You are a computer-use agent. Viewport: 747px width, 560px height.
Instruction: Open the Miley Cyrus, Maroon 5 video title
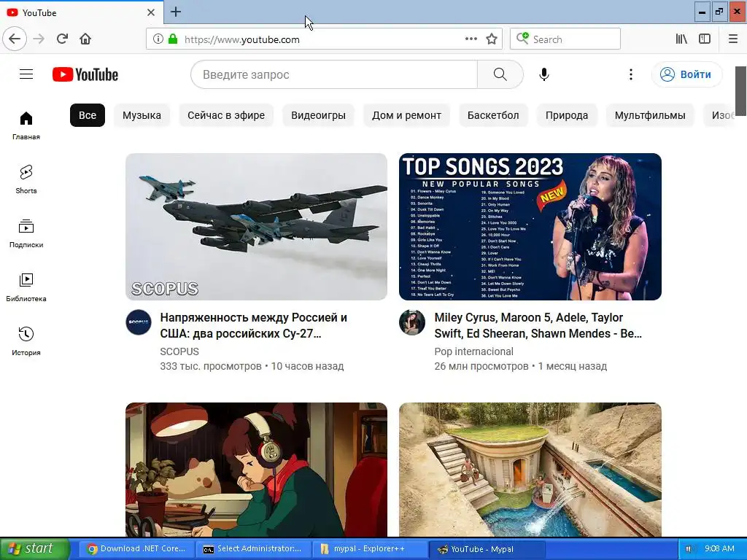(538, 325)
